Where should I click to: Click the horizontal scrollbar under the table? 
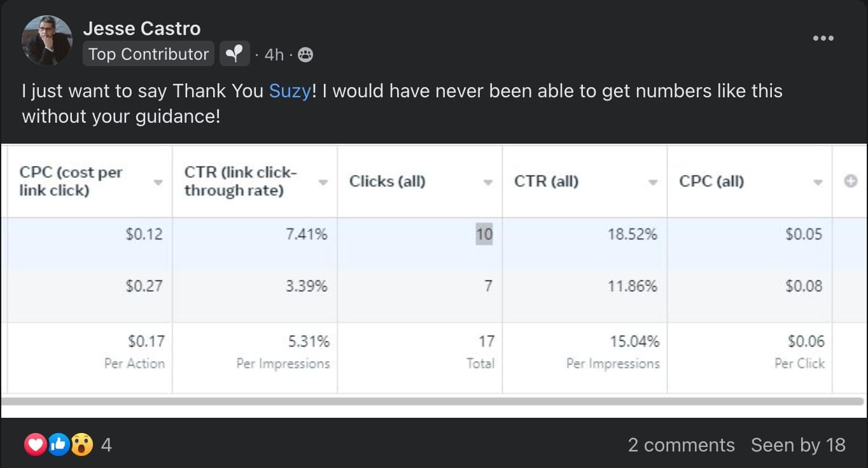pyautogui.click(x=433, y=401)
